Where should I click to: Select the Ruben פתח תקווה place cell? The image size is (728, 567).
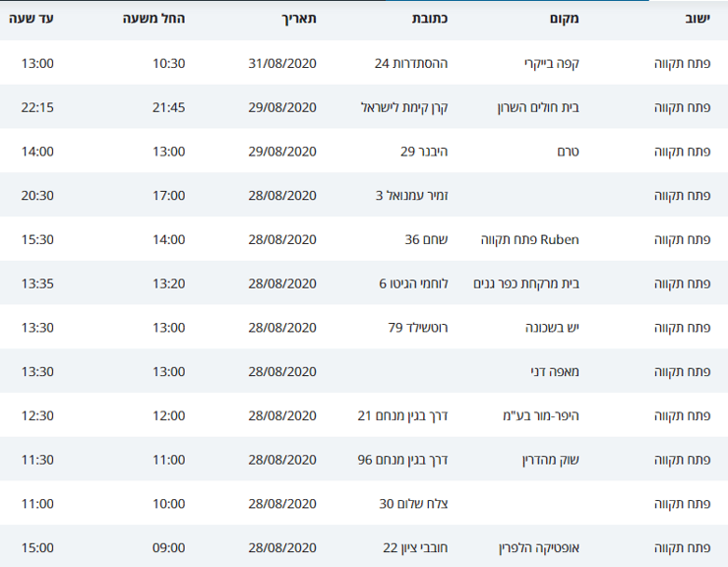click(x=530, y=240)
